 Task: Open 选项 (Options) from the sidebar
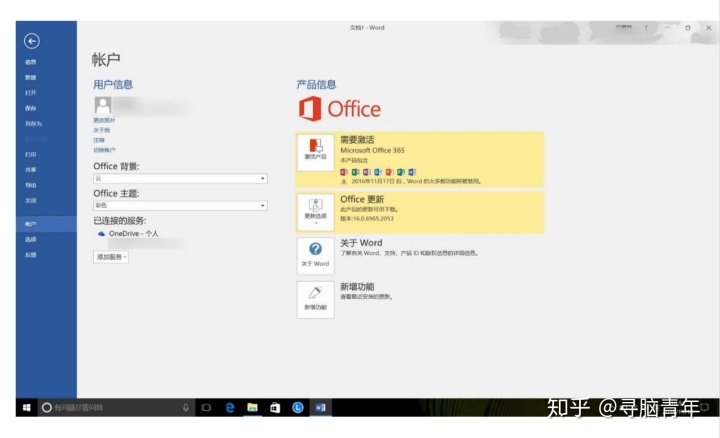pos(31,240)
